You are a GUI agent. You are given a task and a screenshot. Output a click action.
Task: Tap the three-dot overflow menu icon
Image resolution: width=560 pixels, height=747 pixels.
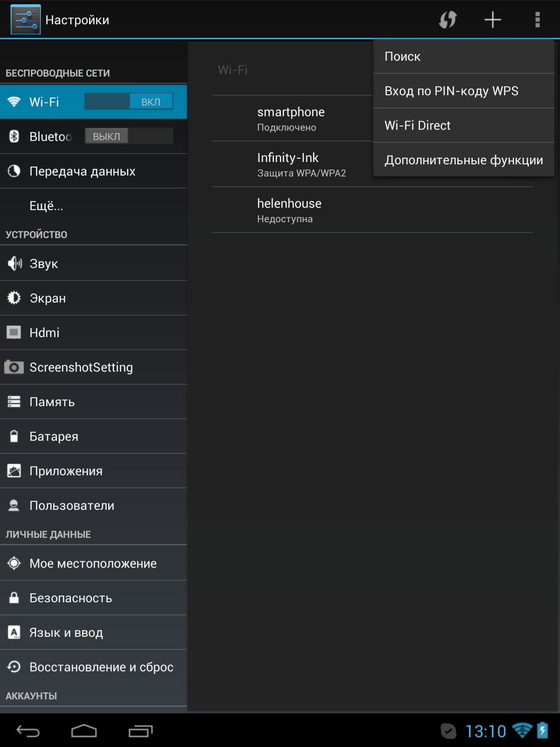537,20
